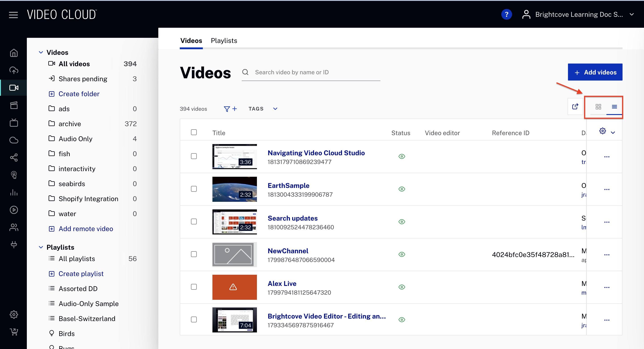This screenshot has width=644, height=349.
Task: Collapse the Videos tree section
Action: click(x=41, y=52)
